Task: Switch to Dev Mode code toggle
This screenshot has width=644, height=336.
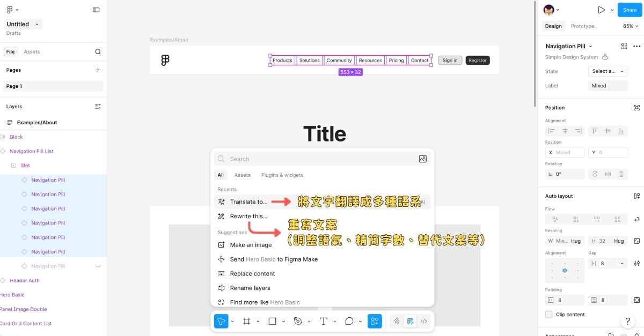Action: point(423,321)
